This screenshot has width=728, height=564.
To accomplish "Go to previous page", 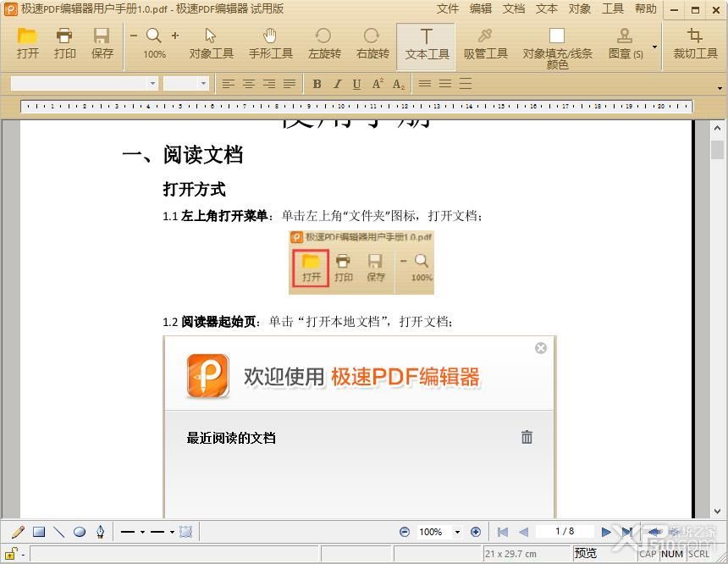I will (x=523, y=532).
